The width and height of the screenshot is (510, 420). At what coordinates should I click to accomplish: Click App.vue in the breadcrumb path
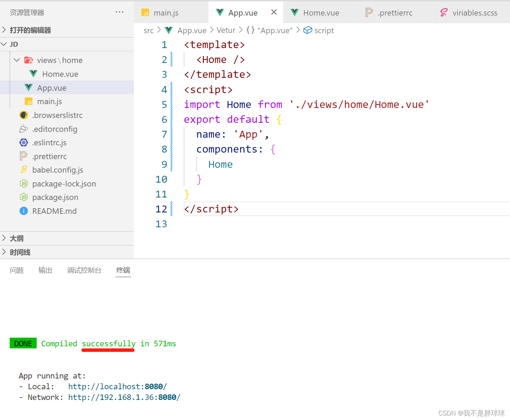pos(192,30)
